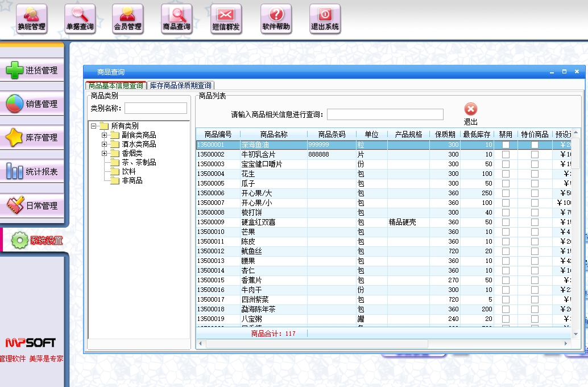Select the 饮料 category in tree
Viewport: 588px width, 387px height.
point(129,171)
